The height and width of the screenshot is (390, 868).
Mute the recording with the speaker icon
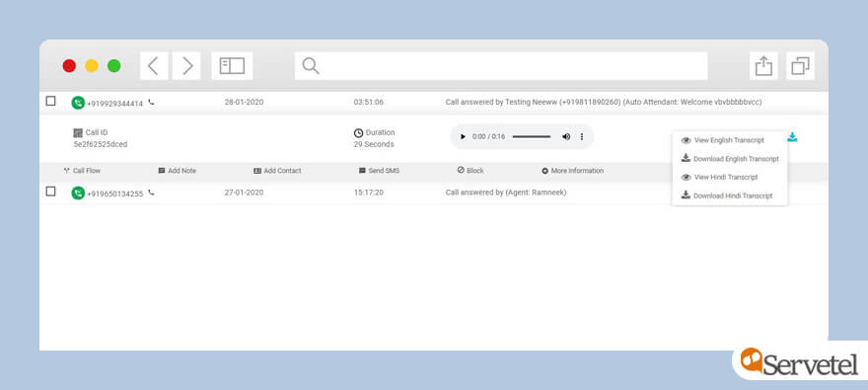point(566,136)
